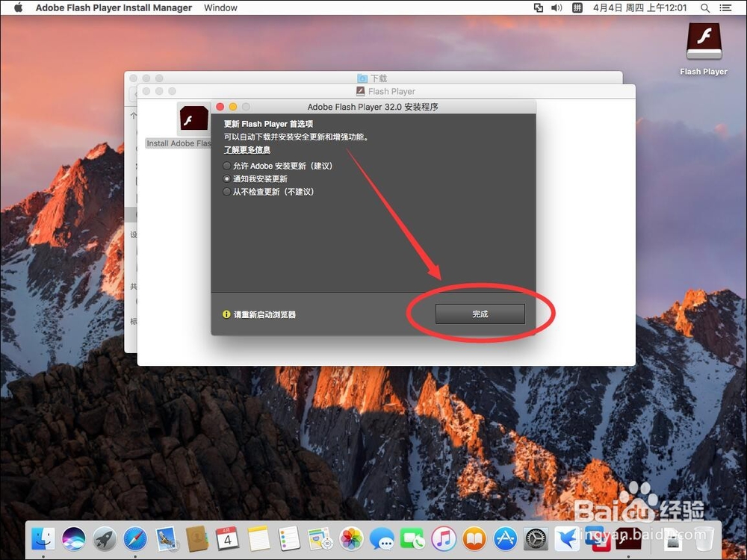Open the blue bird app icon in Dock
Screen dimensions: 747x560
pos(567,538)
